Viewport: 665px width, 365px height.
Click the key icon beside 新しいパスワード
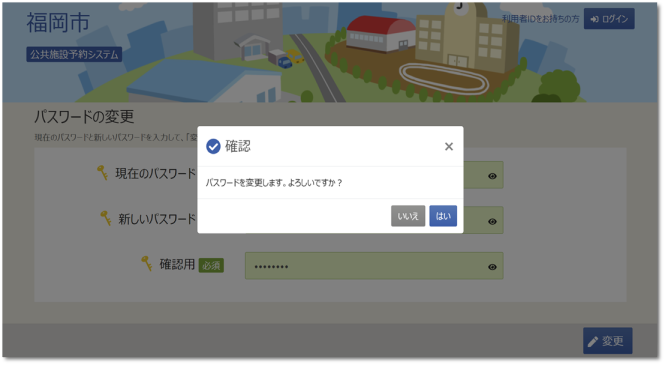point(106,218)
